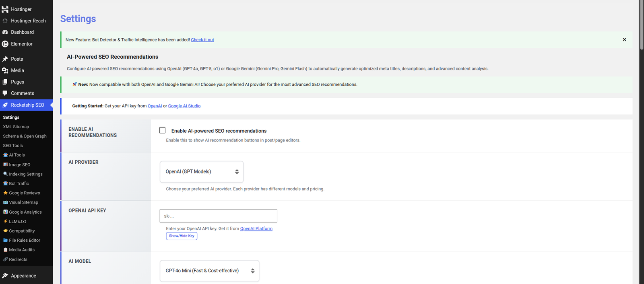644x284 pixels.
Task: Click the Comments bubble icon
Action: click(5, 93)
